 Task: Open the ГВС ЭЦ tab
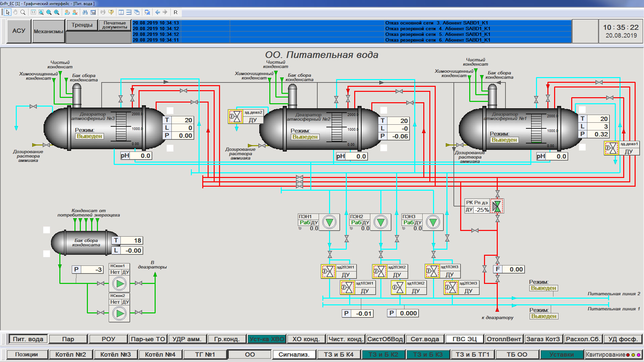(x=464, y=339)
